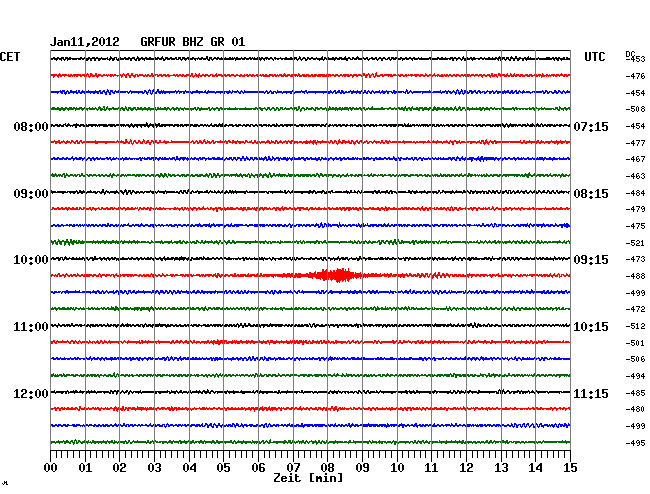The image size is (650, 494).
Task: Click the large red seismic burst on the -488 trace
Action: [335, 275]
